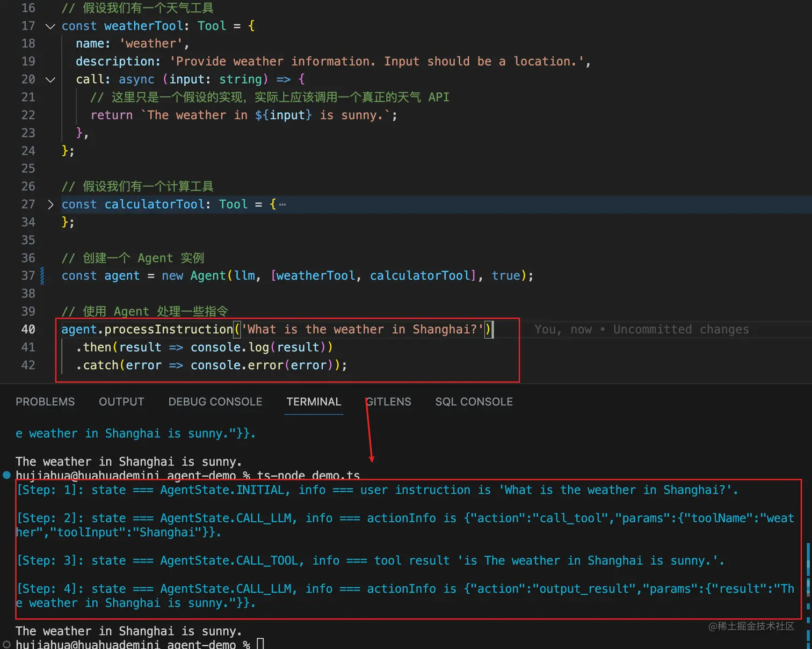Select the TERMINAL tab
The height and width of the screenshot is (649, 812).
[314, 402]
